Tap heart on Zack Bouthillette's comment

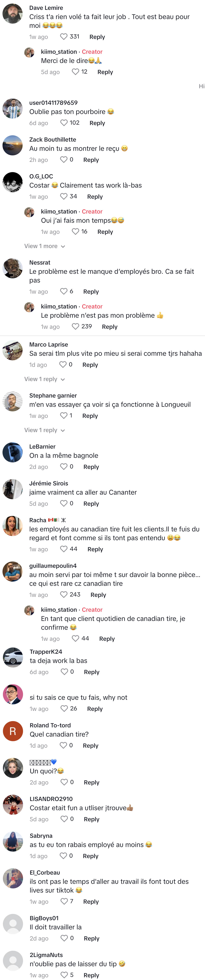pos(64,159)
